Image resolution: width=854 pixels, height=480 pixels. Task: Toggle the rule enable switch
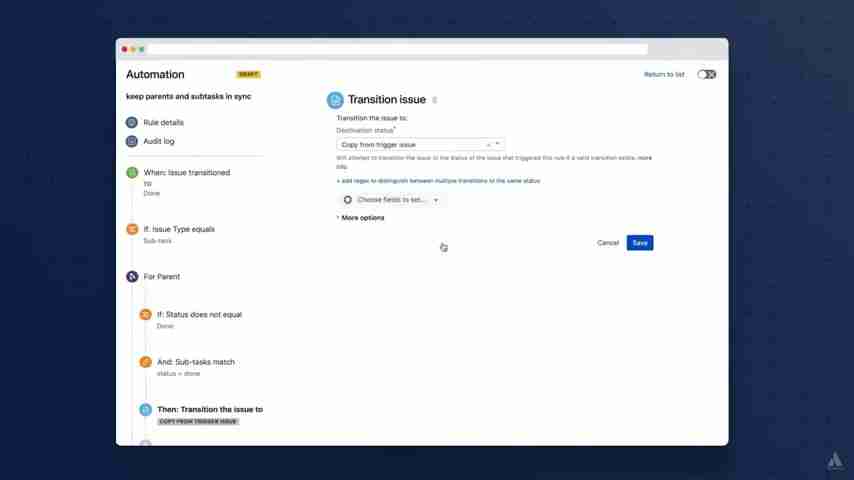(x=706, y=74)
